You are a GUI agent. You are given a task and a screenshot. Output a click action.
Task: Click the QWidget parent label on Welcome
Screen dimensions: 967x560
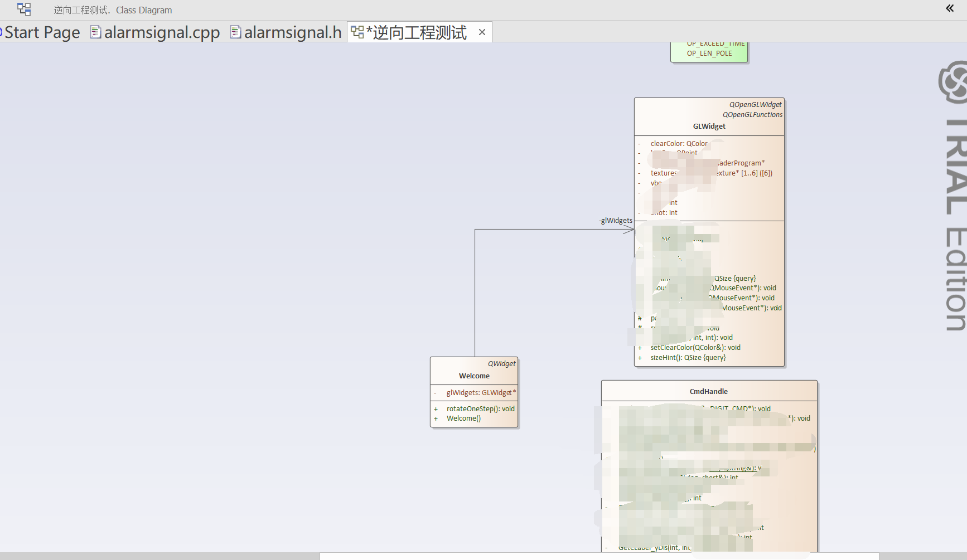point(502,364)
